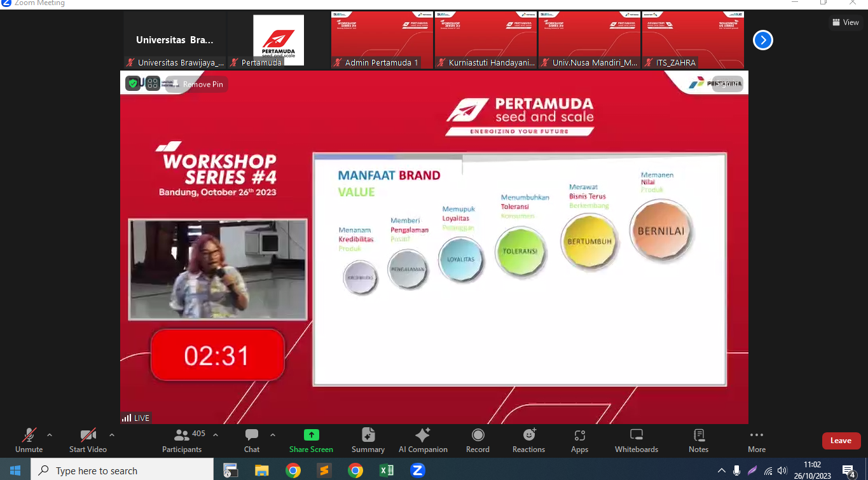
Task: Open the clock showing 11:02
Action: [813, 470]
